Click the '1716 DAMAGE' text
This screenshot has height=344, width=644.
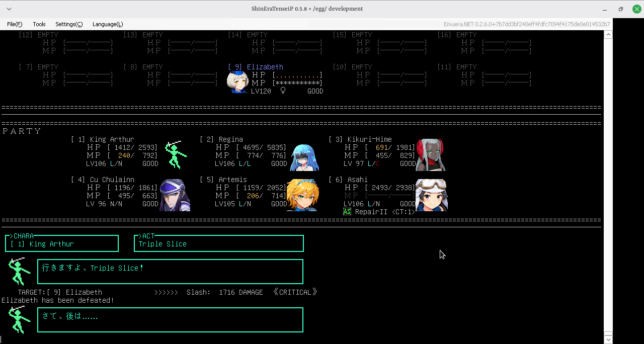click(241, 292)
